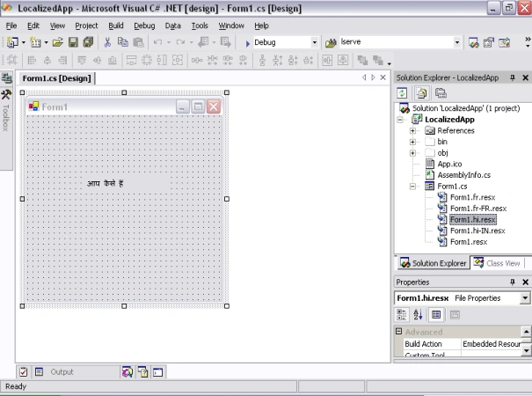
Task: Toggle auto-hide pin on Solution Explorer
Action: (513, 77)
